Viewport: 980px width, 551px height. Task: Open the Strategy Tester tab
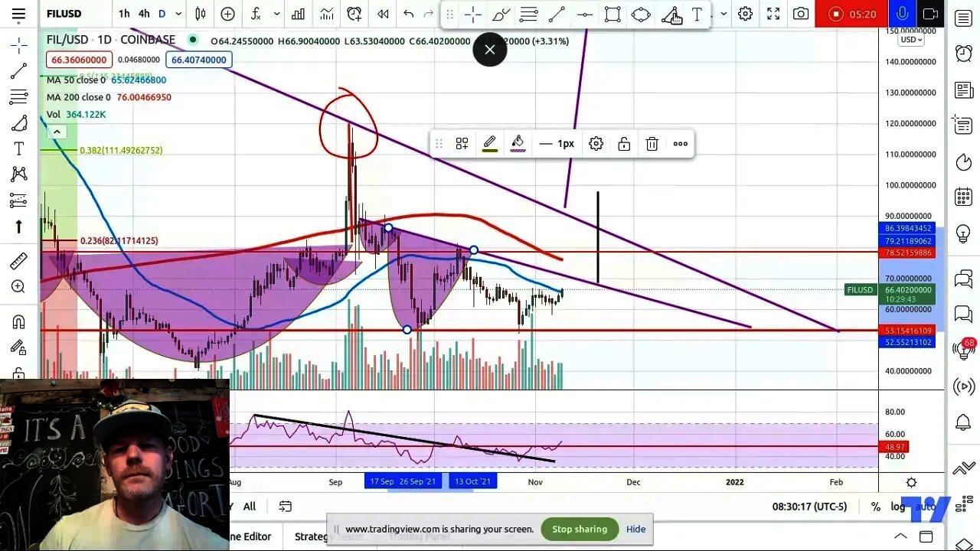pos(329,536)
